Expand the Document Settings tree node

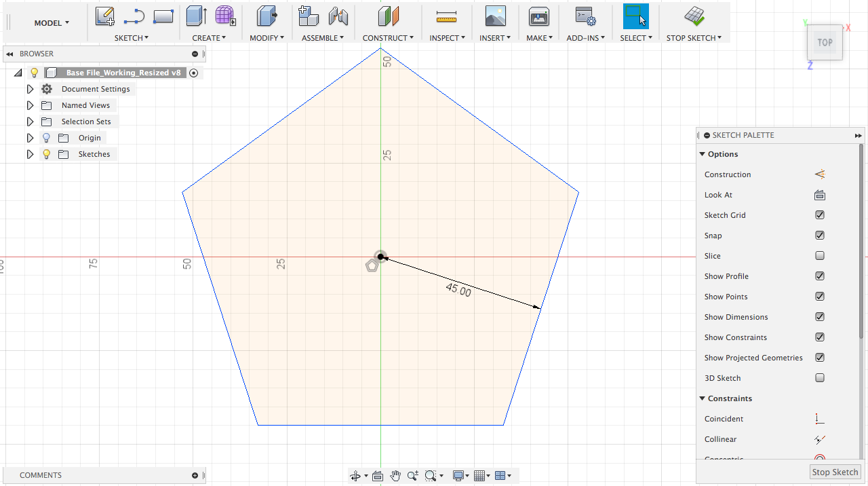(x=30, y=89)
